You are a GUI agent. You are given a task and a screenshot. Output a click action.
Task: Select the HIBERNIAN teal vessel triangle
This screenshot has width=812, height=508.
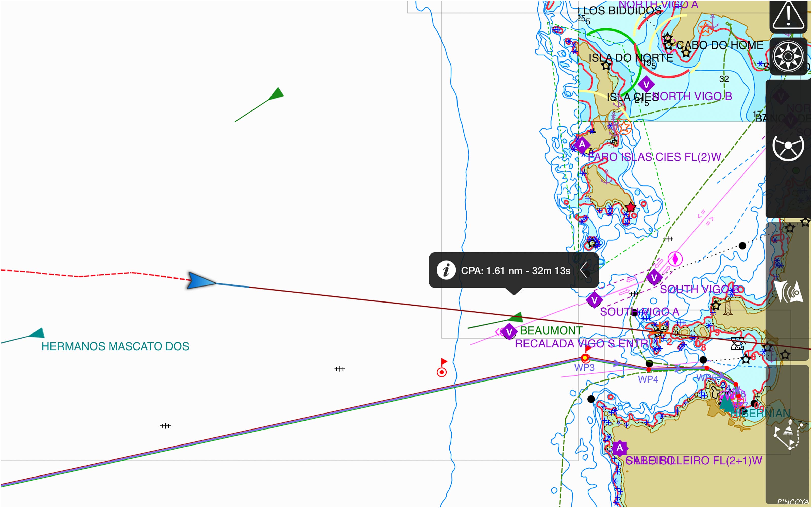coord(727,403)
